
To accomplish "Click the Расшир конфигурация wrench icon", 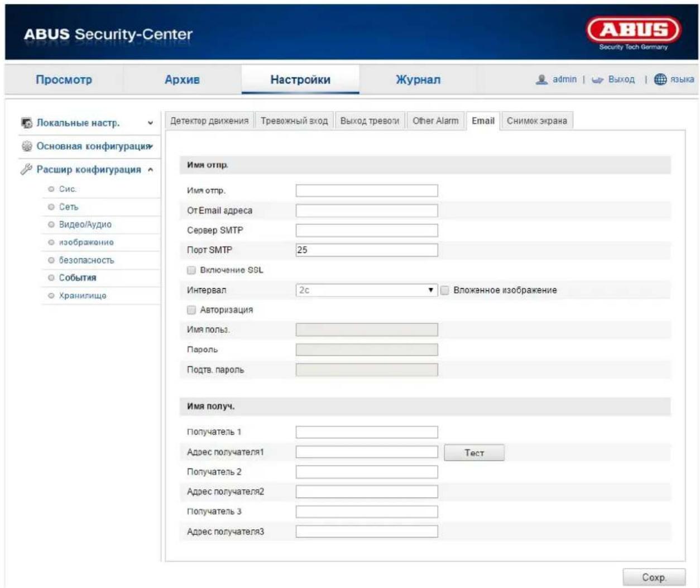I will 27,169.
